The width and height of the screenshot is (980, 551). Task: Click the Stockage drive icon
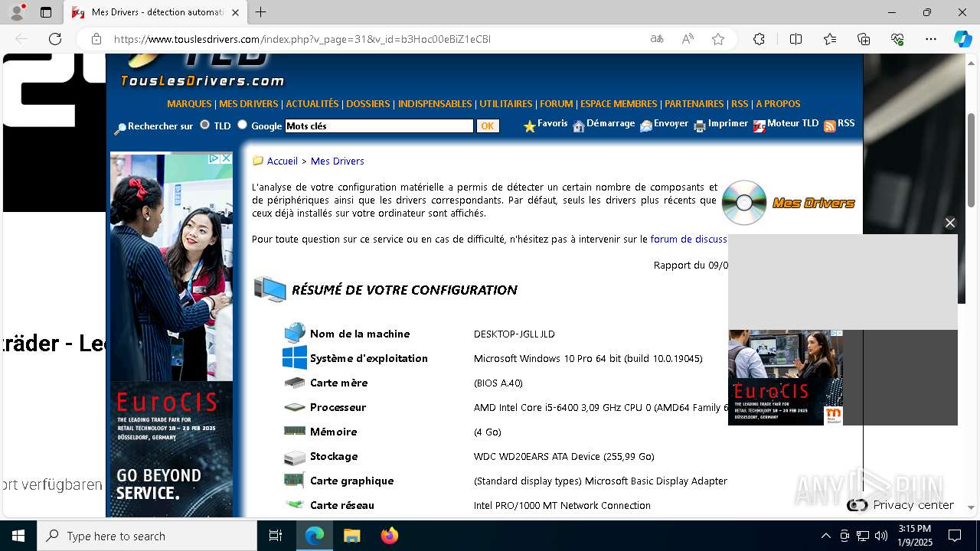point(295,457)
